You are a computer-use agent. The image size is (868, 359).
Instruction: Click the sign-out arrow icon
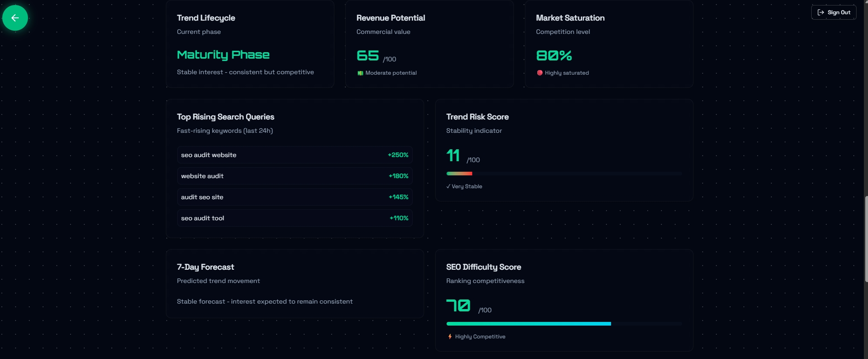pos(821,12)
